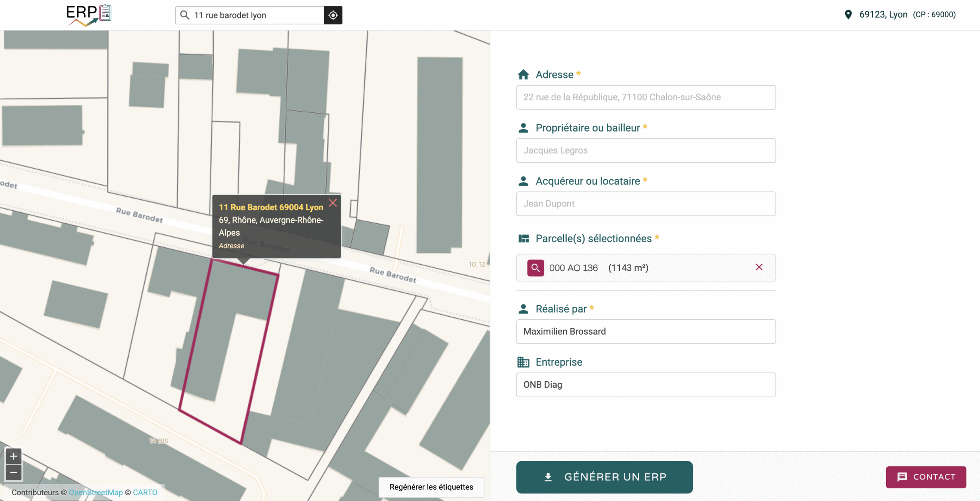Screen dimensions: 980x501
Task: Click the Entreprise field containing ONB Diag
Action: [645, 384]
